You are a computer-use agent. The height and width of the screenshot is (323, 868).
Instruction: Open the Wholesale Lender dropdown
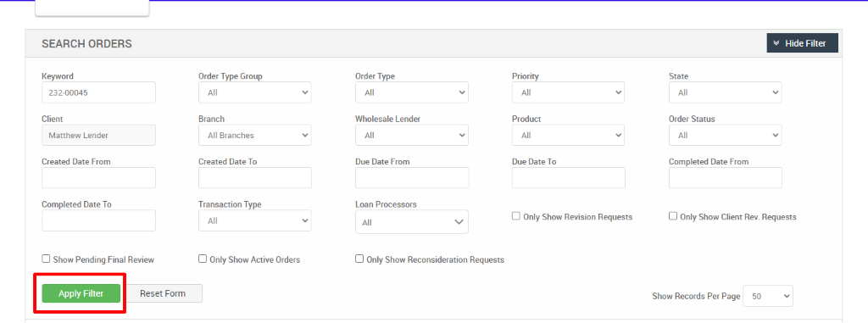pos(412,135)
